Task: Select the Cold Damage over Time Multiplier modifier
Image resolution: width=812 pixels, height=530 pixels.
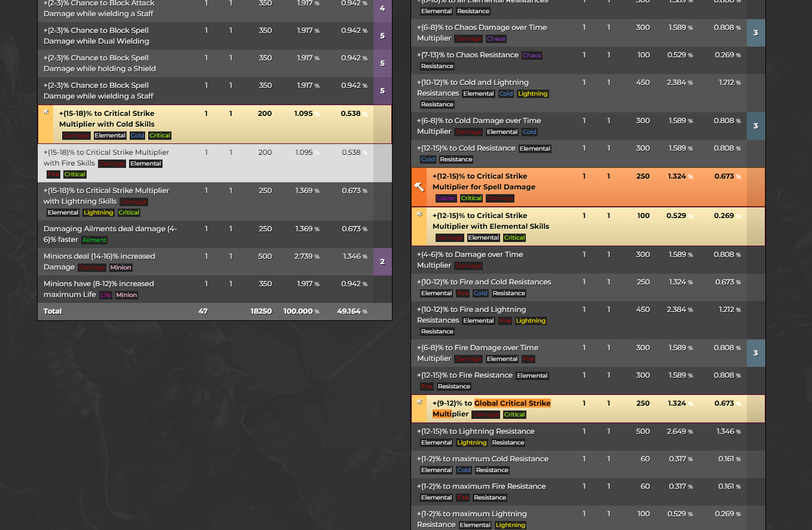Action: [x=588, y=126]
